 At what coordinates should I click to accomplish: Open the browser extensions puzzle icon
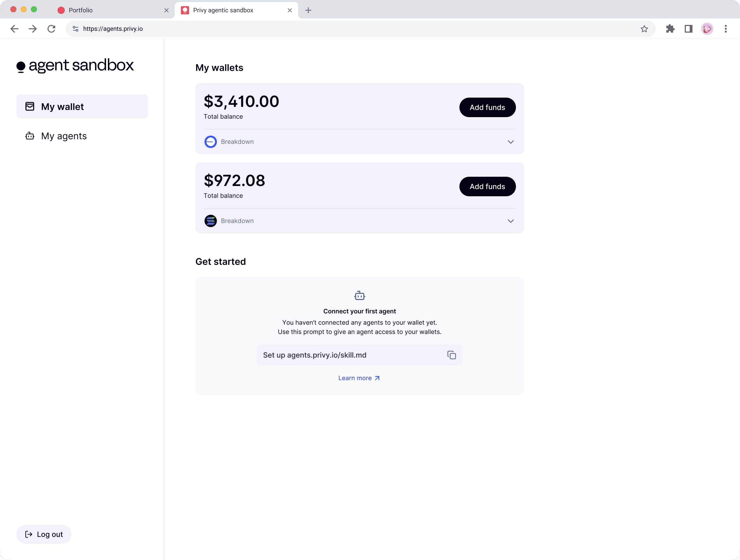(x=670, y=29)
